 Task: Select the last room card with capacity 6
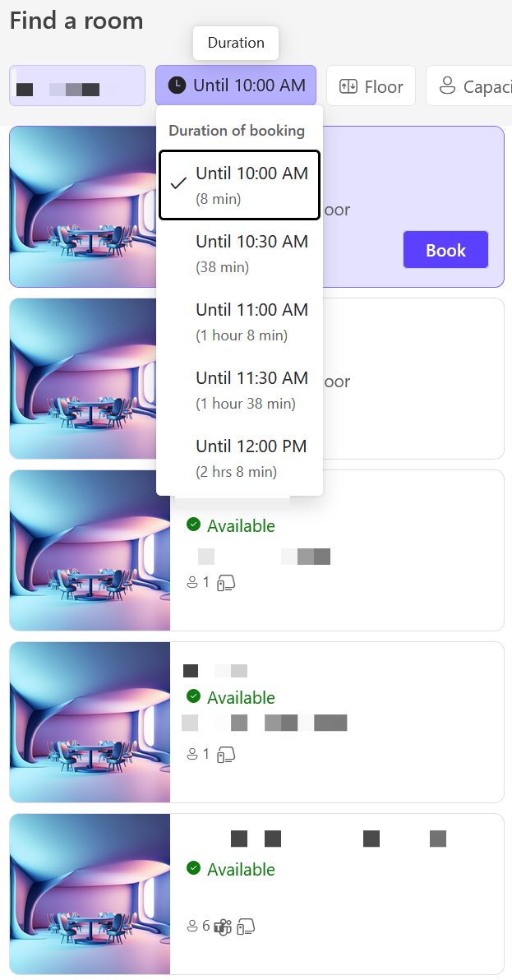(x=256, y=894)
